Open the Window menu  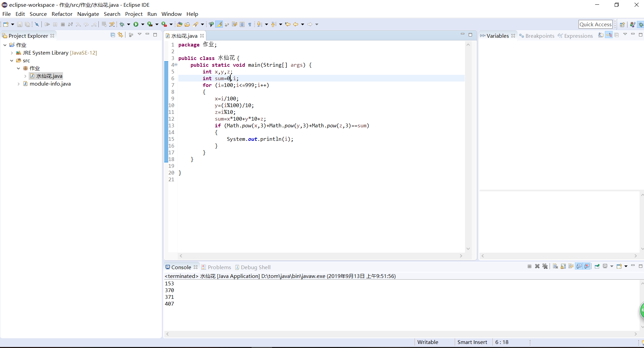[171, 14]
